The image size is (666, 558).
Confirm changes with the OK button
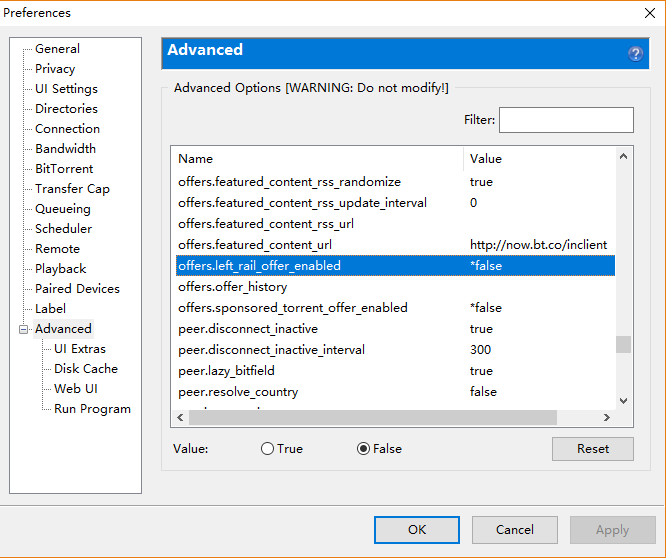point(417,530)
